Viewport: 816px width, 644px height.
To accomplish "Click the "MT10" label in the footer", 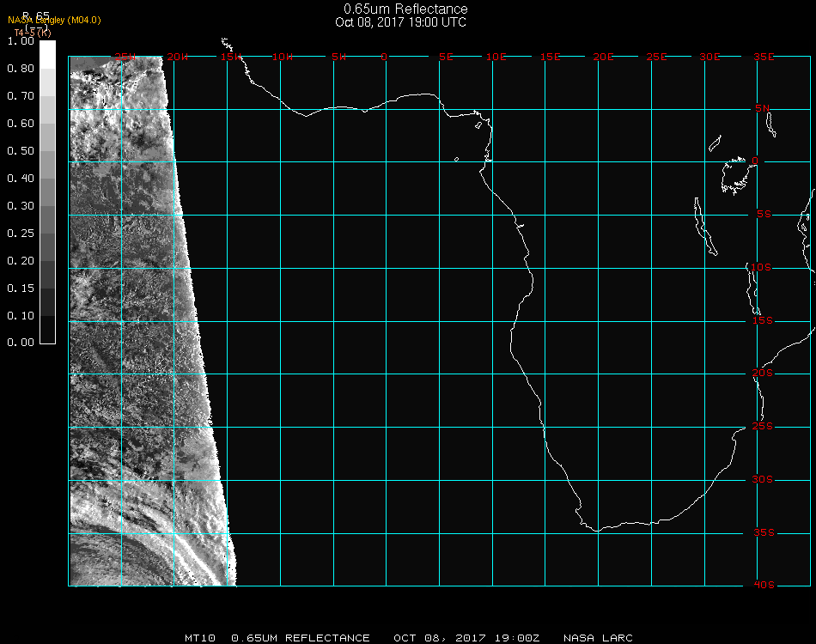I will tap(199, 638).
